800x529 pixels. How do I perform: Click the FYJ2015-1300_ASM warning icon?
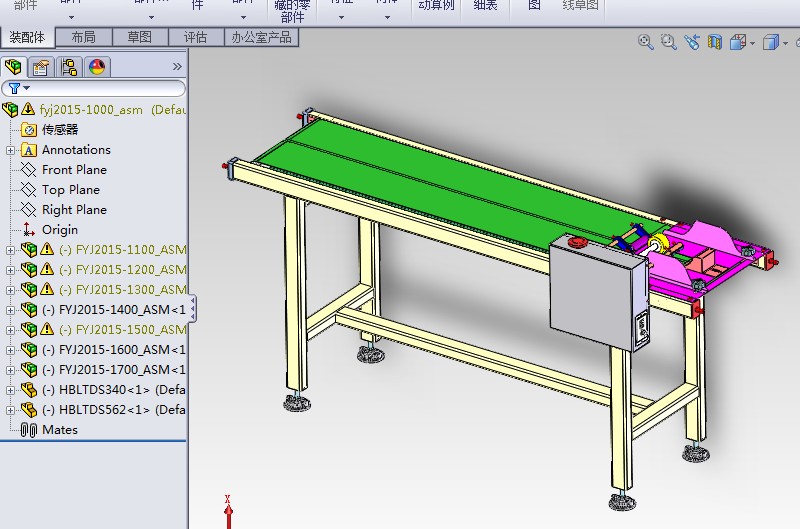[x=47, y=289]
